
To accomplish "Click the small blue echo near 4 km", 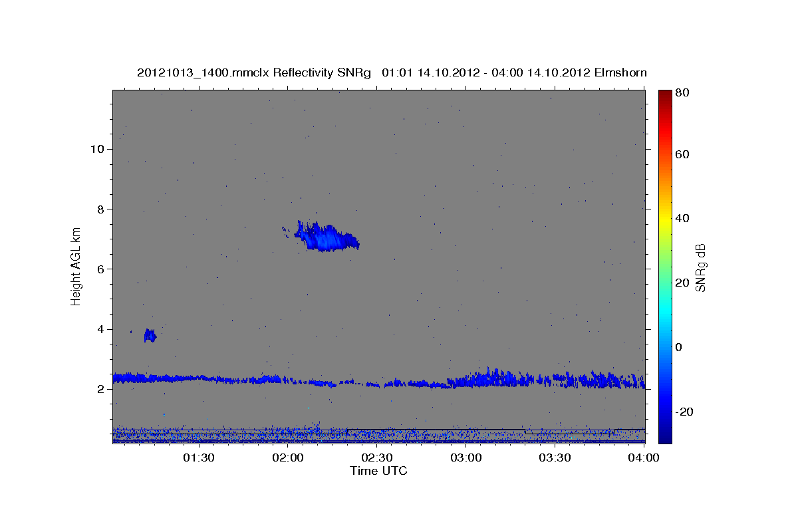I will click(150, 335).
